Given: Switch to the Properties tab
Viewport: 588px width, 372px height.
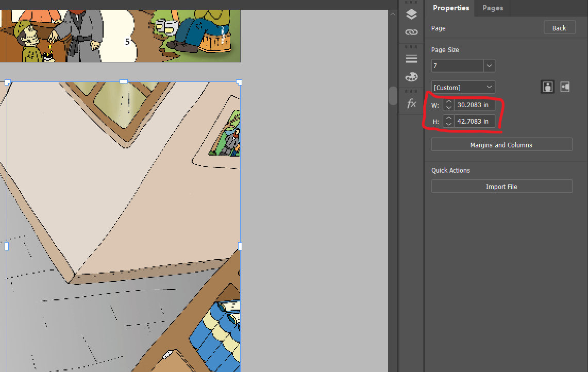Looking at the screenshot, I should [x=450, y=8].
